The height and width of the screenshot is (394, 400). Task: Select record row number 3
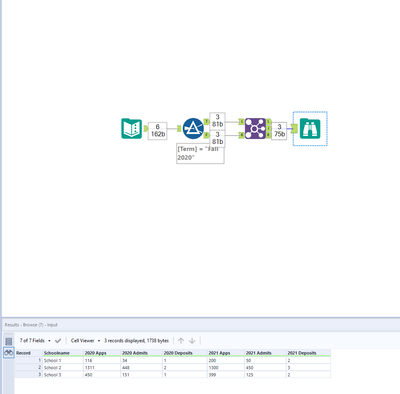[28, 375]
